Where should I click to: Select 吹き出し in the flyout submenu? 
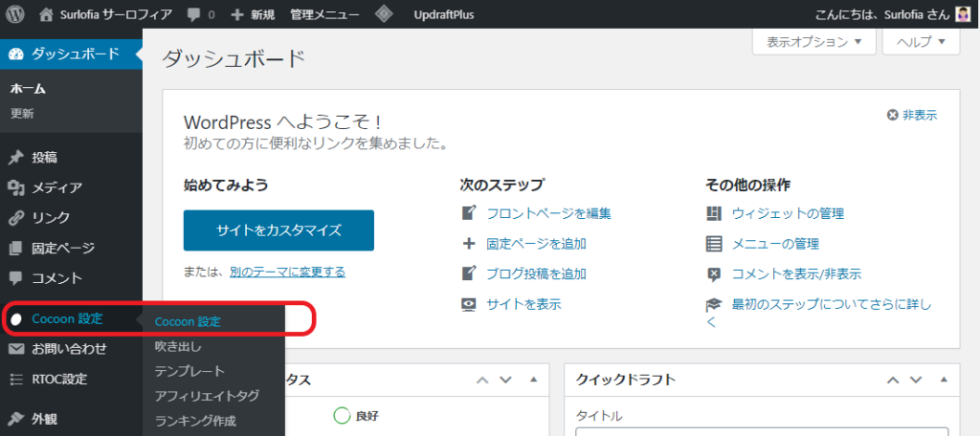click(178, 346)
